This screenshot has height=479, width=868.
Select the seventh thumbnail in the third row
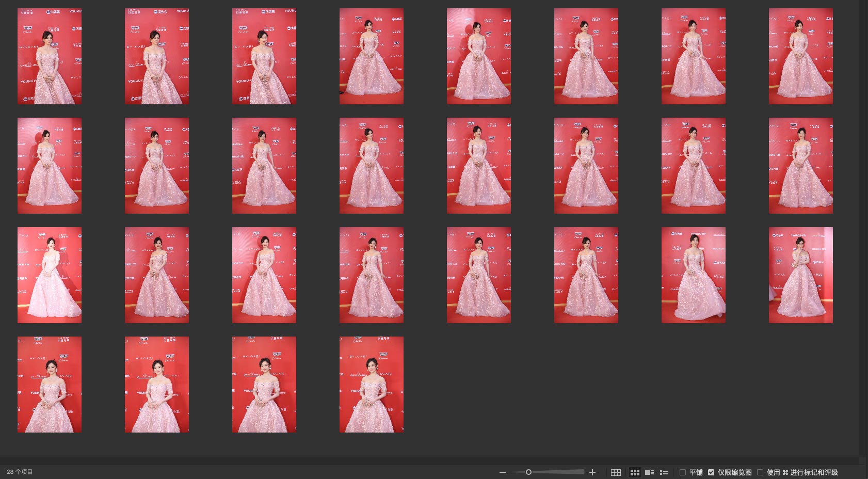pyautogui.click(x=693, y=275)
